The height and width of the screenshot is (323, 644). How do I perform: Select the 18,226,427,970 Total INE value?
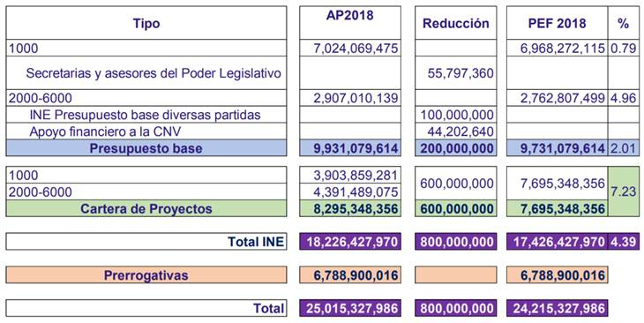[350, 242]
